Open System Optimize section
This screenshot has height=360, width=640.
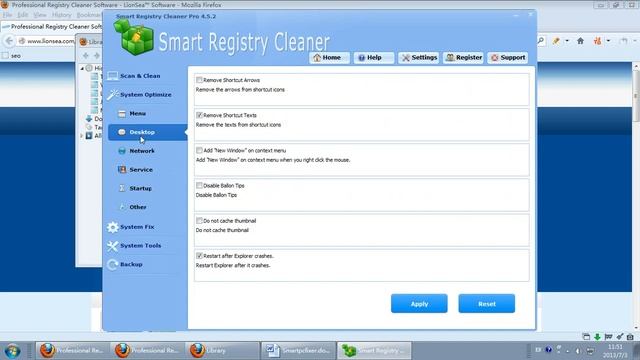pos(140,95)
